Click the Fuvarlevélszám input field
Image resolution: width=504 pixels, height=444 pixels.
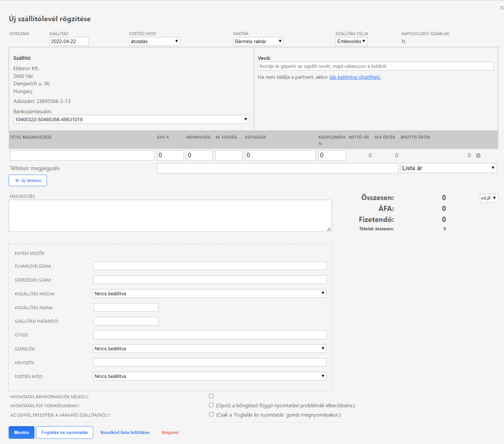pos(210,266)
